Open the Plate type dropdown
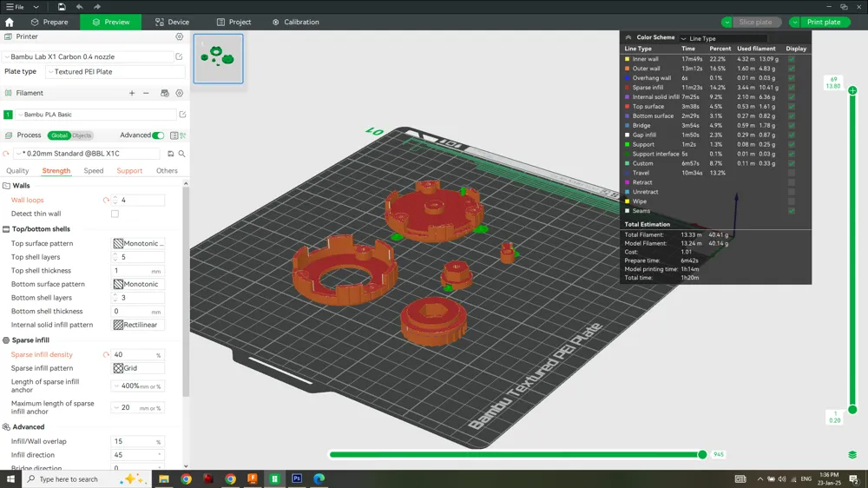The height and width of the screenshot is (488, 868). (115, 71)
